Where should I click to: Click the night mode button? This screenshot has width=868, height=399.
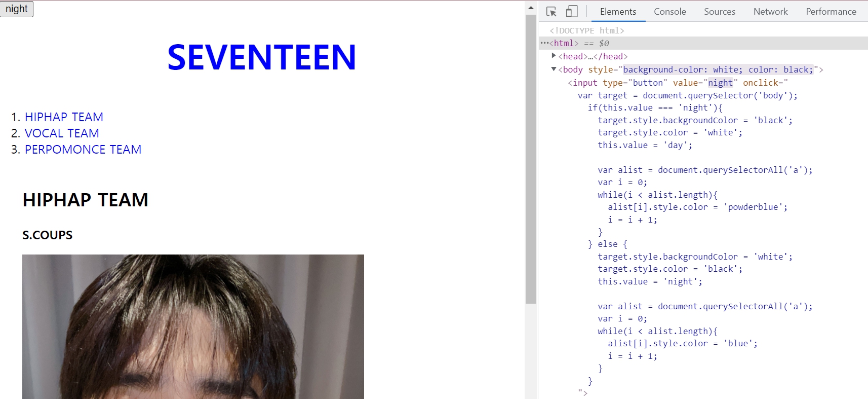[x=17, y=9]
